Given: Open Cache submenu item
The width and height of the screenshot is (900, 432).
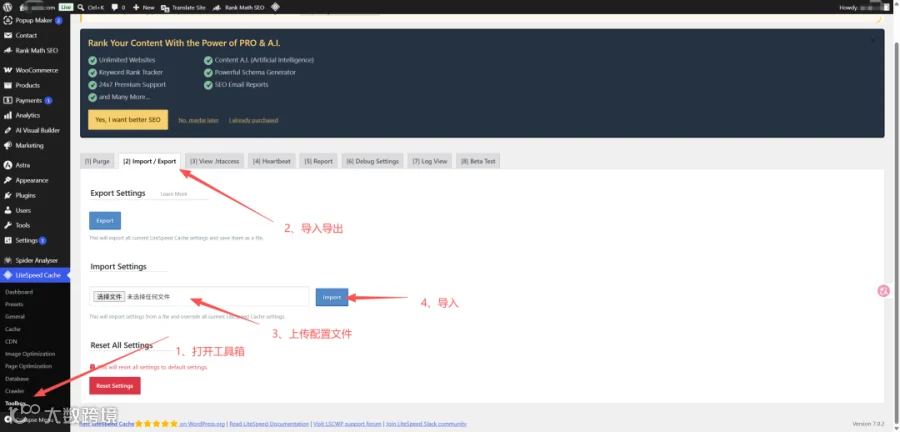Looking at the screenshot, I should point(13,329).
